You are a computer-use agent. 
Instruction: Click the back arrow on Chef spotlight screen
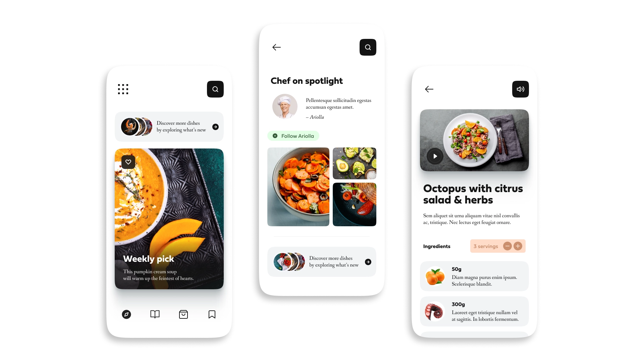tap(276, 47)
